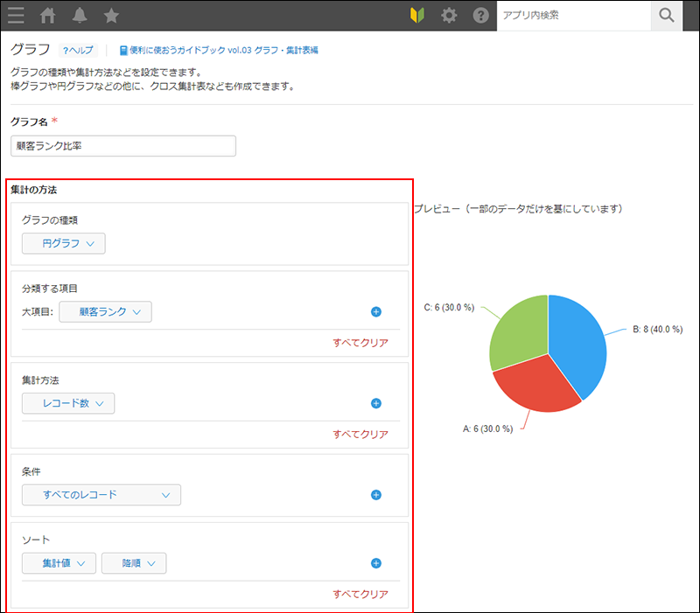Open the レコード数 aggregation dropdown
700x613 pixels.
coord(68,403)
